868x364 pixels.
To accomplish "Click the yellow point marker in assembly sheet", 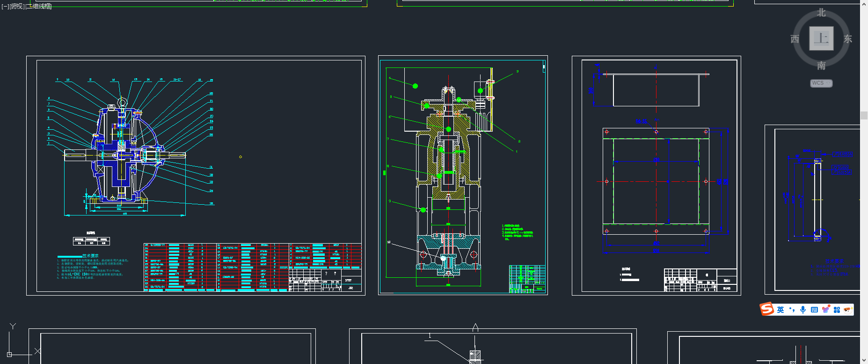I will click(241, 157).
